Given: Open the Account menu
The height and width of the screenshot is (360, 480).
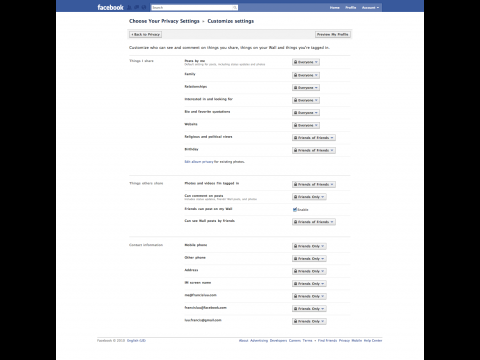Looking at the screenshot, I should click(x=370, y=7).
